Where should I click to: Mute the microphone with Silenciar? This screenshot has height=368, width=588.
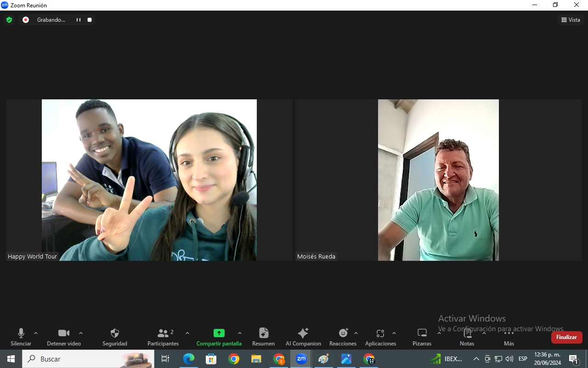pyautogui.click(x=21, y=337)
